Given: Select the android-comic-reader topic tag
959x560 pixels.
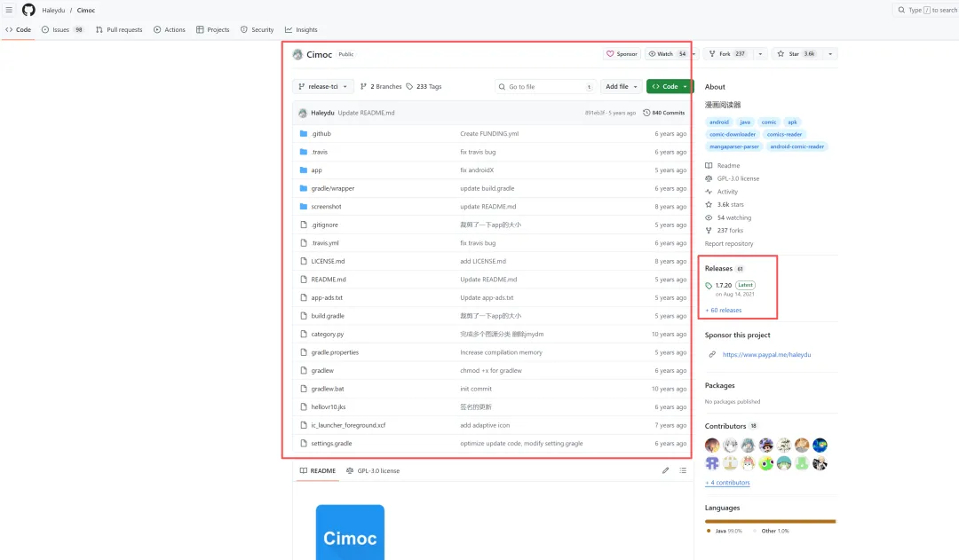Looking at the screenshot, I should (x=797, y=146).
